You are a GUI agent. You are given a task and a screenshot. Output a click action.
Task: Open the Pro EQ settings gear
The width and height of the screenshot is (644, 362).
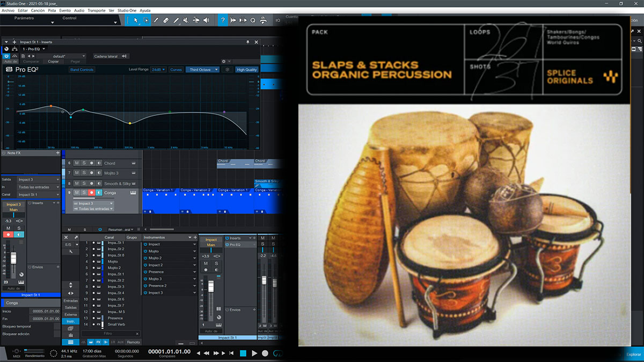(224, 62)
